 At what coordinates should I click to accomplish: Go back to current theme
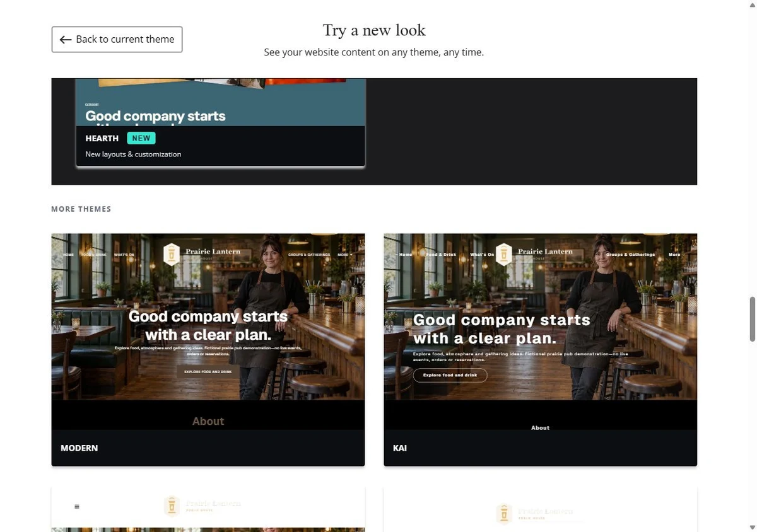click(x=117, y=39)
